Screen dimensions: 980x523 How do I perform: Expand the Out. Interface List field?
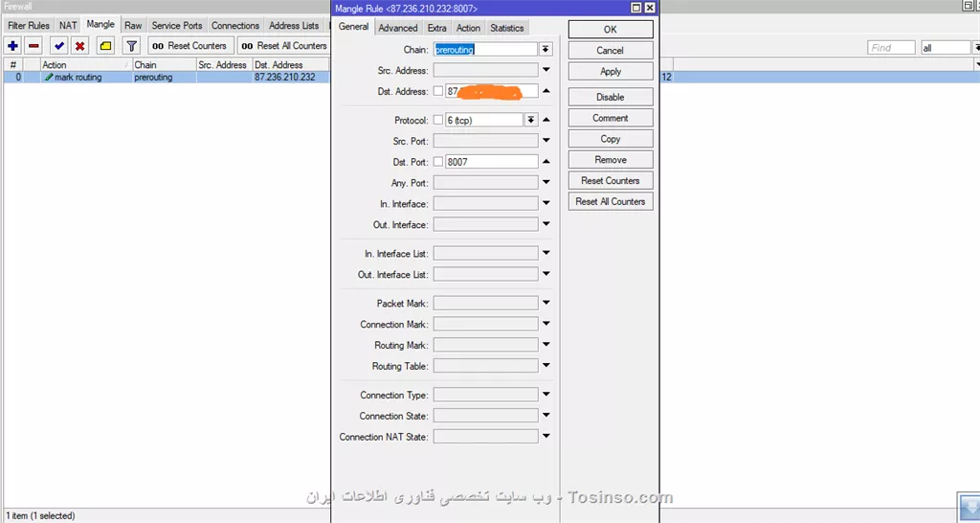pyautogui.click(x=546, y=274)
